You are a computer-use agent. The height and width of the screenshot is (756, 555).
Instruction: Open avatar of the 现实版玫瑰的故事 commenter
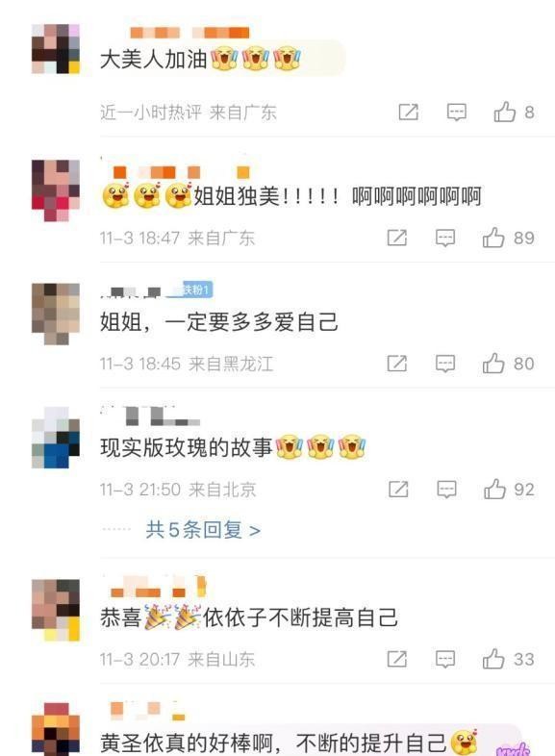pos(56,438)
